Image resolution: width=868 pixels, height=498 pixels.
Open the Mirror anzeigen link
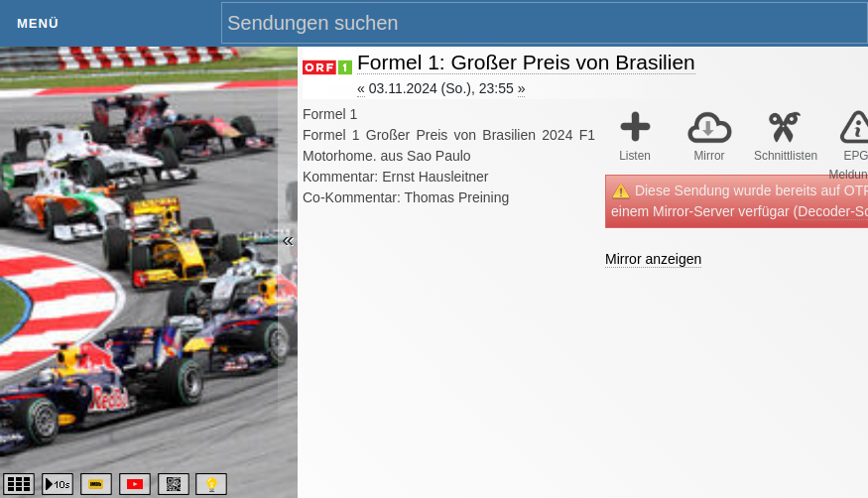pos(653,259)
